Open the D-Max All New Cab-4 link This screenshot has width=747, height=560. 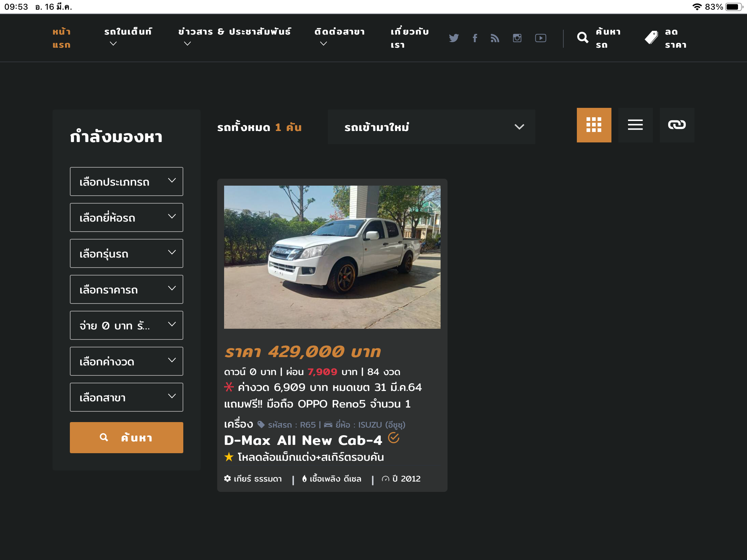tap(303, 440)
